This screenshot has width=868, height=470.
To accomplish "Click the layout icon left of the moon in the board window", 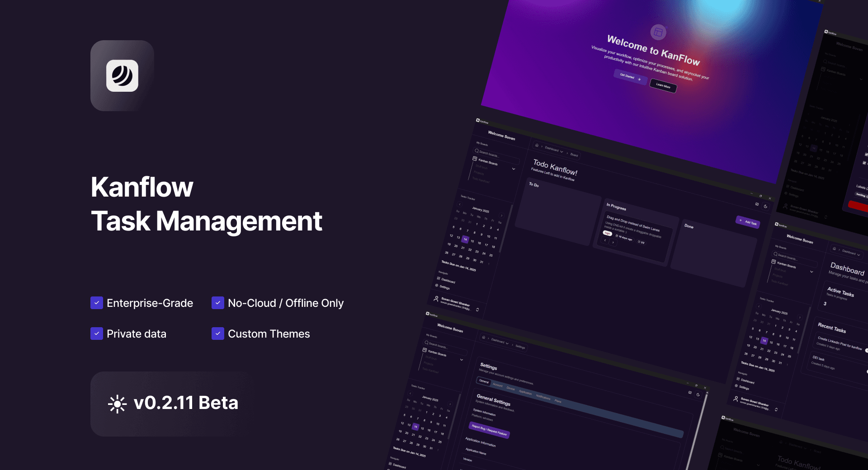I will 757,204.
